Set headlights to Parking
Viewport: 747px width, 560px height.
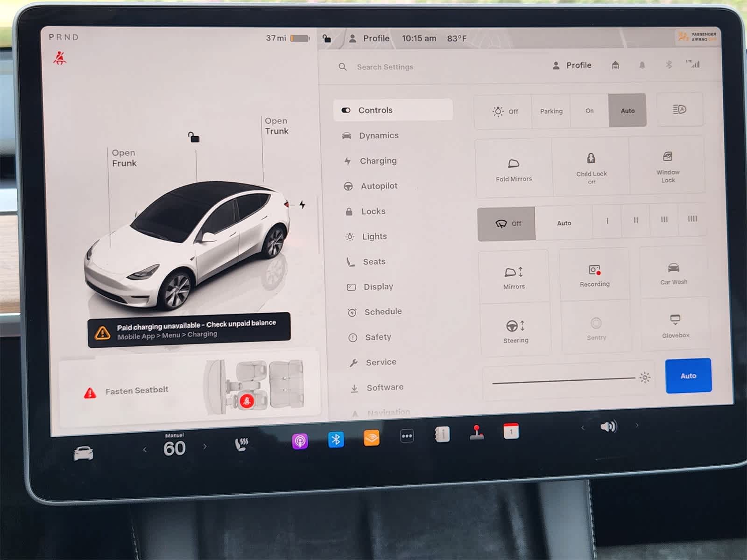(551, 111)
